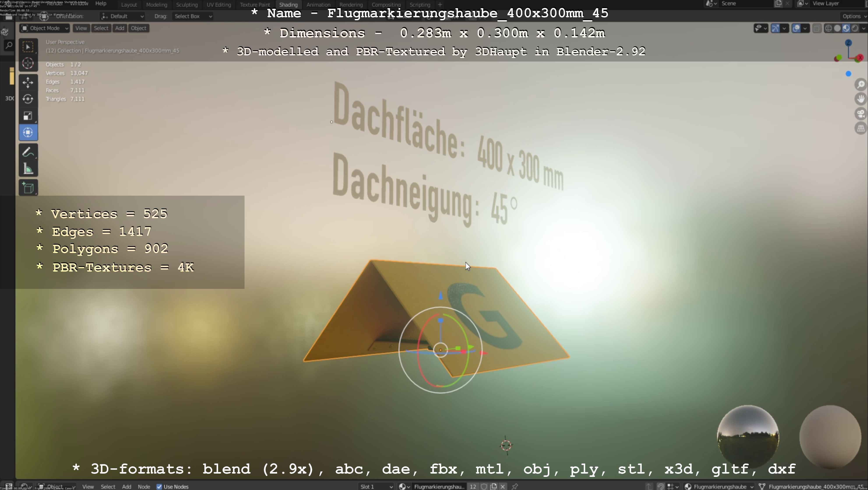Toggle perspective/orthographic grid icon
The image size is (868, 490).
pyautogui.click(x=861, y=128)
